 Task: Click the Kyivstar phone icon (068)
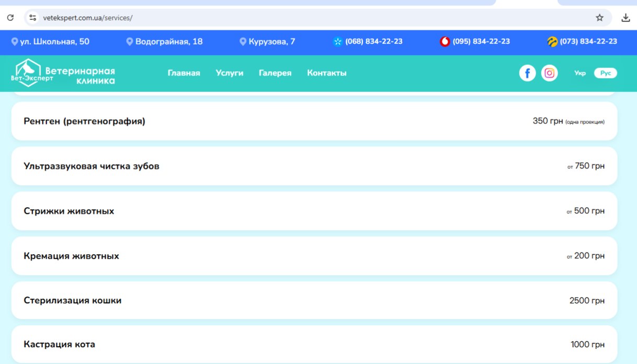coord(338,42)
